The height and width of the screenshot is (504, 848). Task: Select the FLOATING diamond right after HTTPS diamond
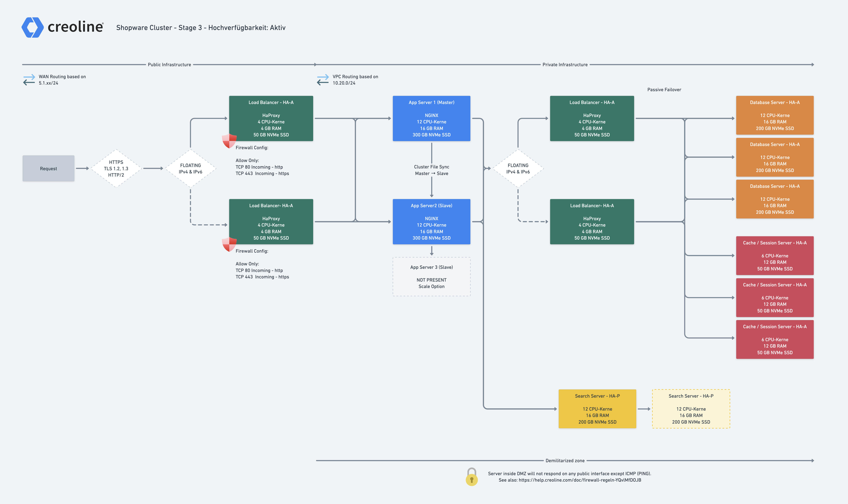pyautogui.click(x=191, y=168)
